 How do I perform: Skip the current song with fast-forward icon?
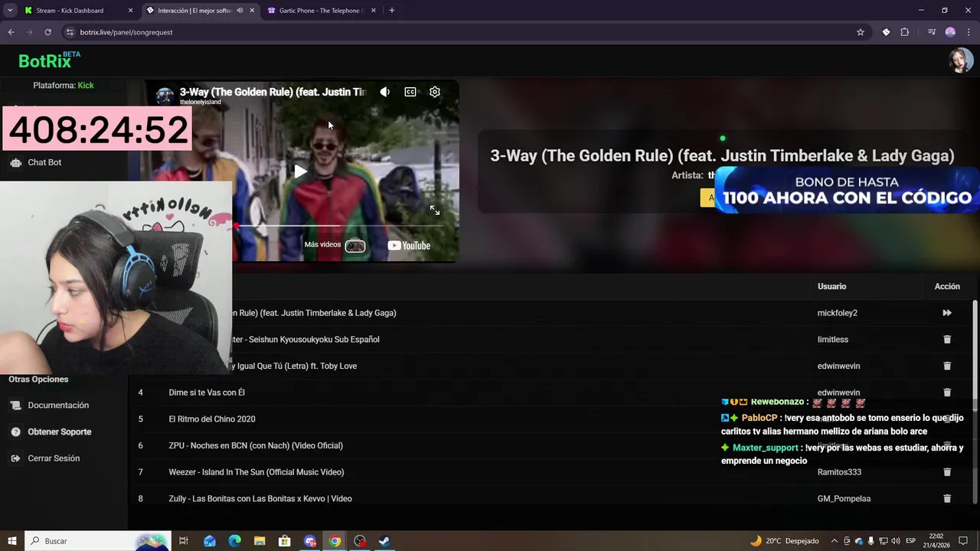[x=947, y=313]
